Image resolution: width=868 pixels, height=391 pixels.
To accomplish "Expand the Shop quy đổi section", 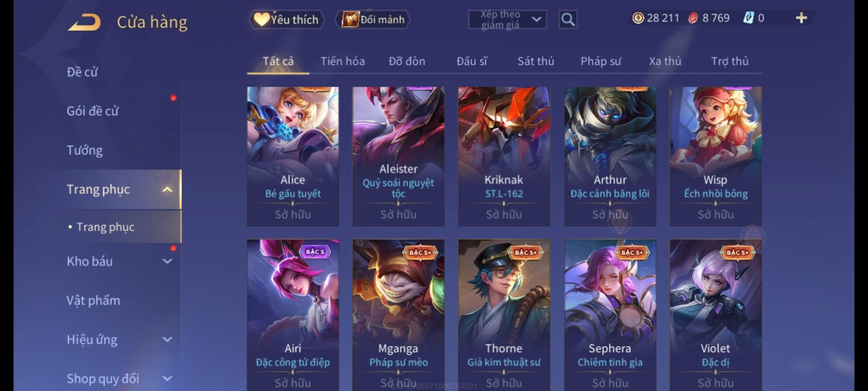I will click(x=167, y=379).
